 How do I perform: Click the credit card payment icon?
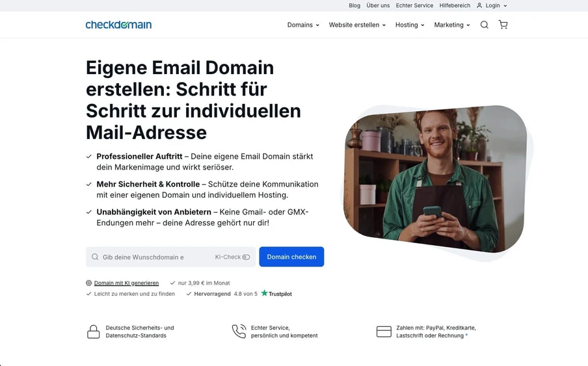coord(384,332)
